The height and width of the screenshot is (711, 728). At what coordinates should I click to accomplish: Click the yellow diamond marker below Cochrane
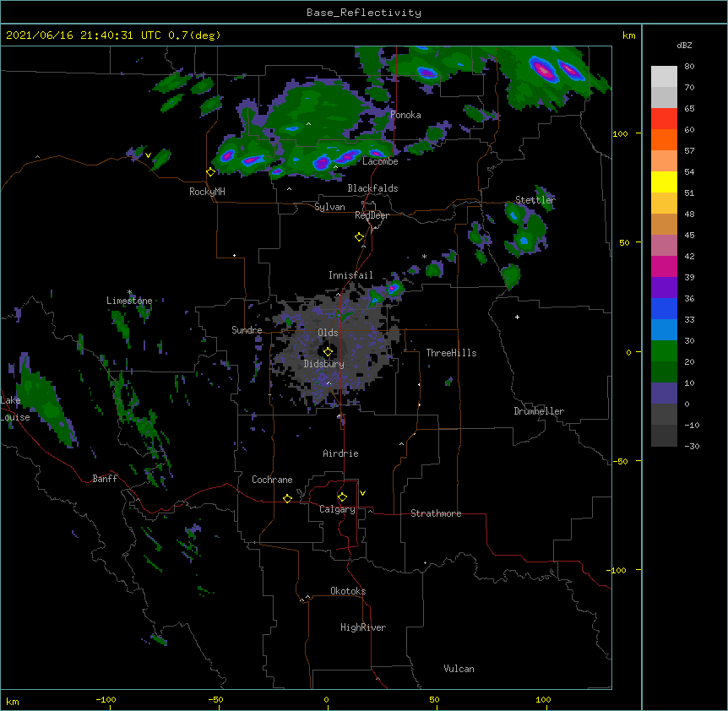point(287,498)
